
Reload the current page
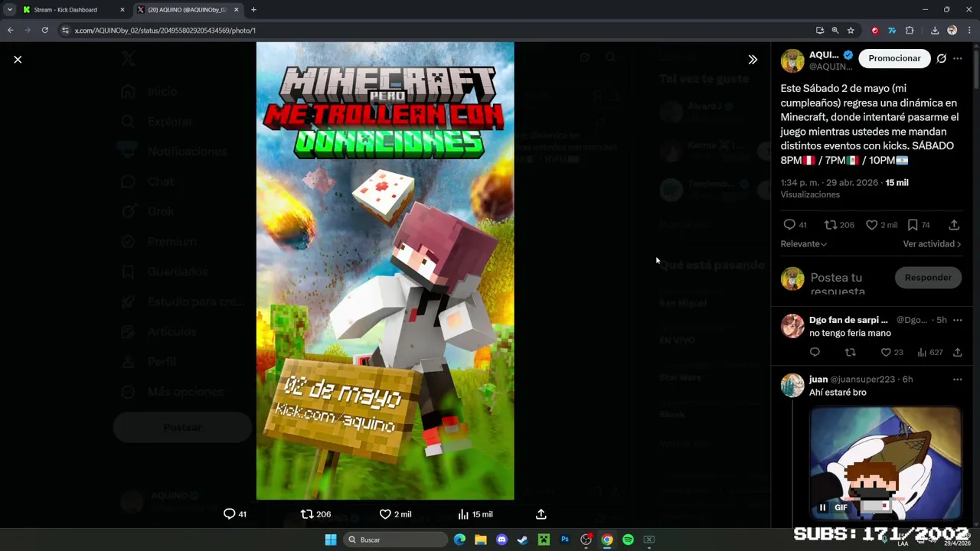point(45,30)
